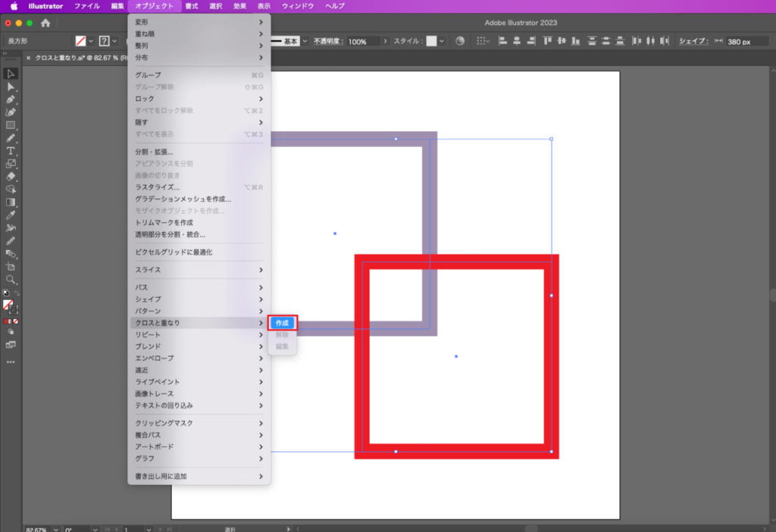The width and height of the screenshot is (776, 532).
Task: Click 作成 in the submenu
Action: click(282, 323)
